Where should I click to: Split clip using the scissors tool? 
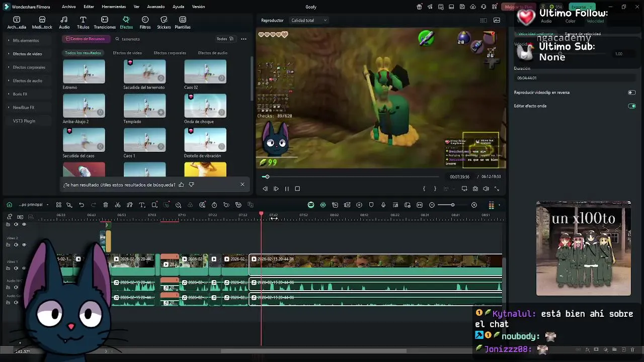tap(118, 205)
